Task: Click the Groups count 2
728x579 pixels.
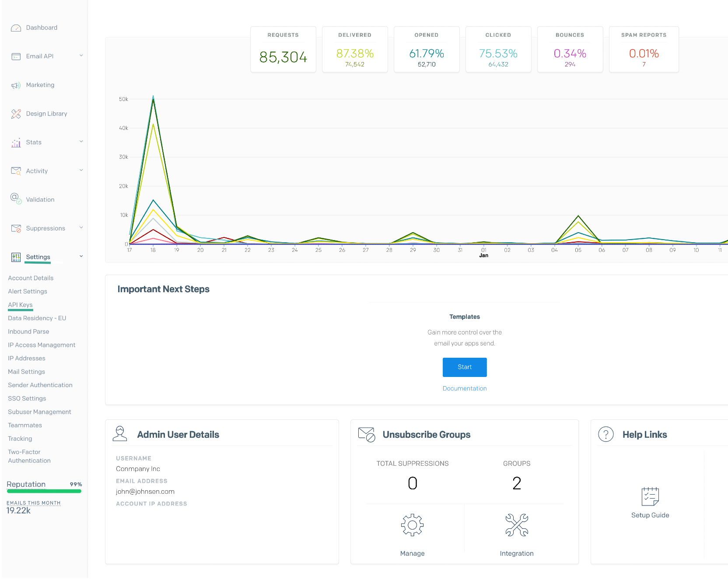Action: click(x=517, y=483)
